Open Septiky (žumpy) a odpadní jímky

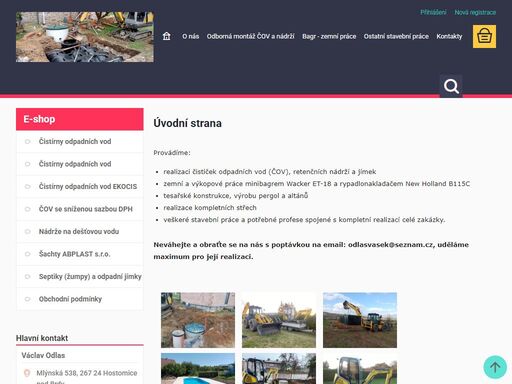tap(80, 276)
